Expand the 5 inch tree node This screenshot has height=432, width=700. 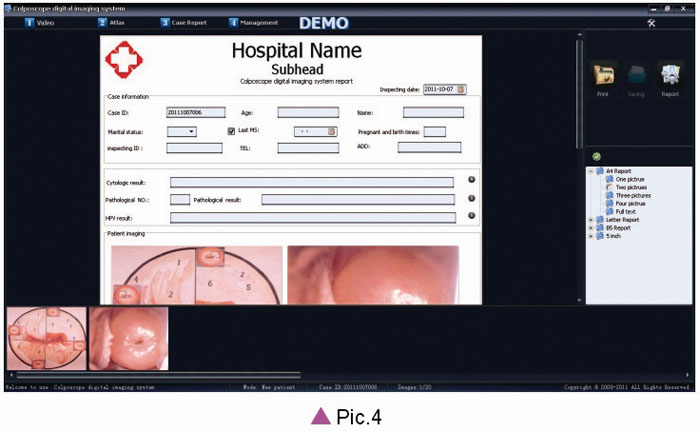pyautogui.click(x=591, y=236)
